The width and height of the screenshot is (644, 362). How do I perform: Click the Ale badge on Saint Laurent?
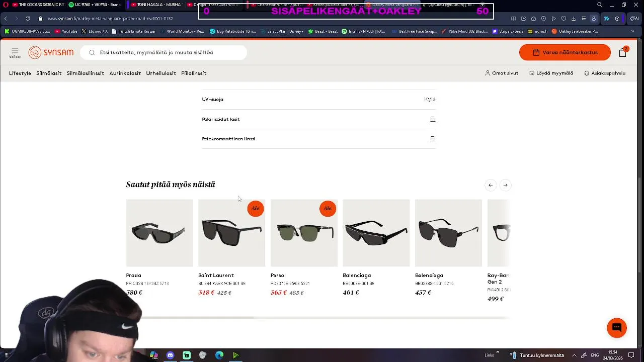(255, 209)
